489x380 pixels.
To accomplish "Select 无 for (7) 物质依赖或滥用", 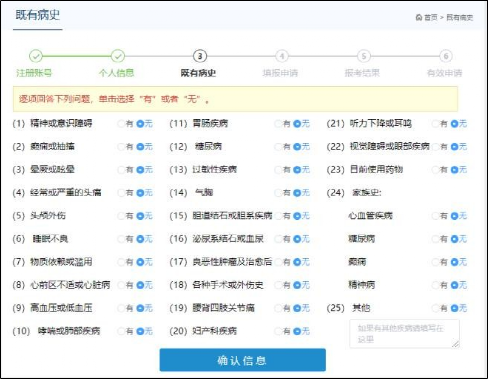I will tap(140, 262).
